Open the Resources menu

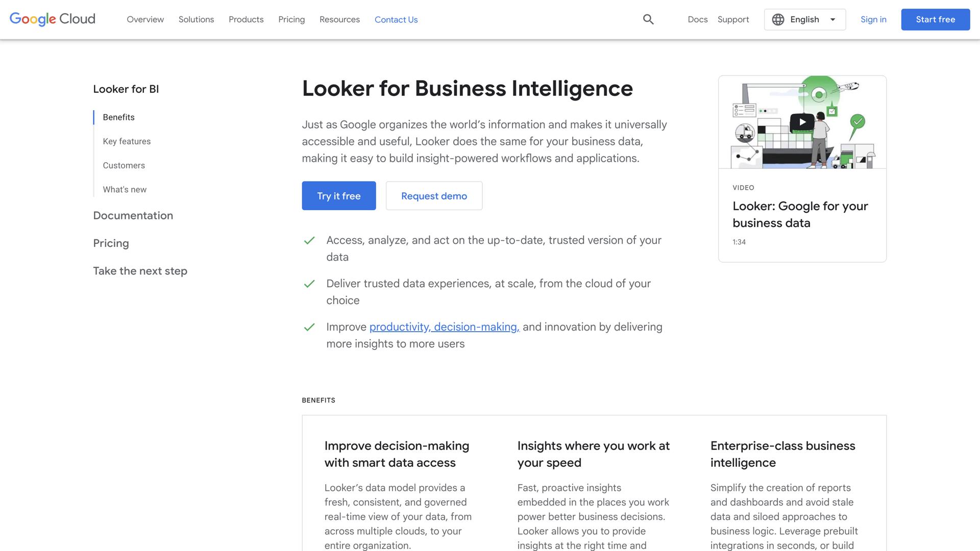[x=339, y=19]
